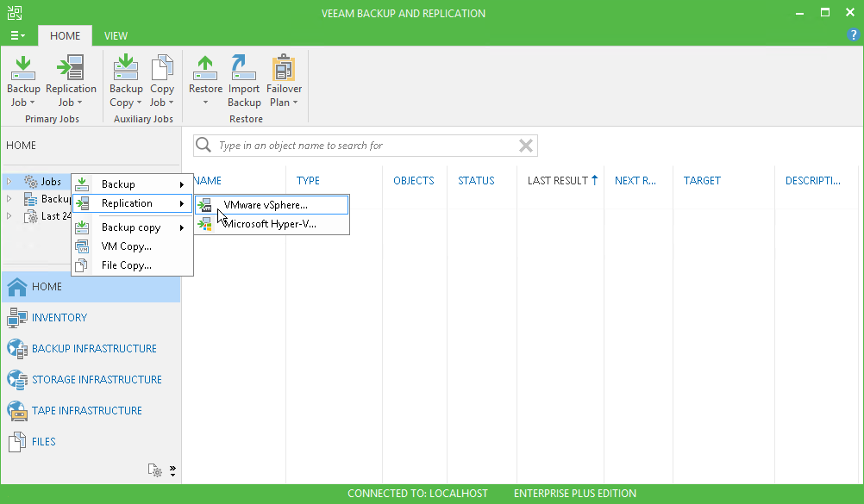Viewport: 864px width, 504px height.
Task: Choose VM Copy... from context menu
Action: click(132, 246)
